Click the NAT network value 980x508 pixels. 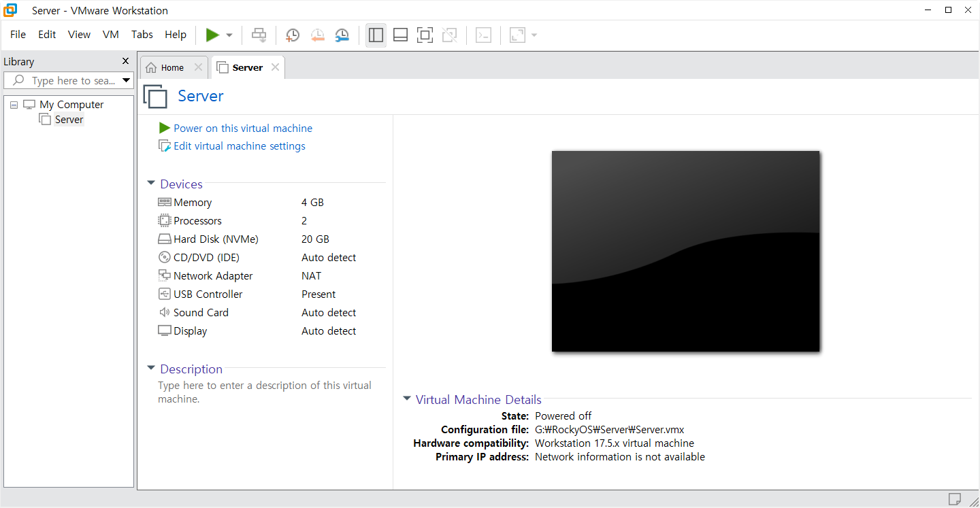click(x=311, y=276)
